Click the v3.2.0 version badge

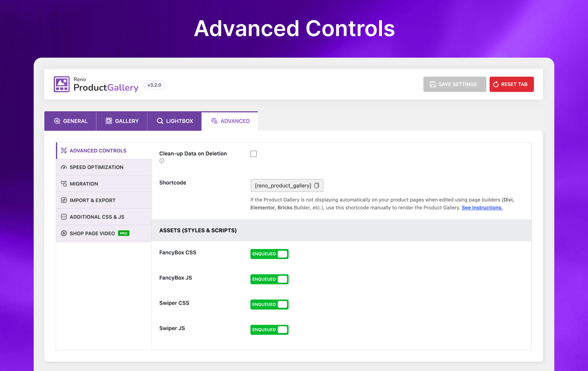tap(154, 85)
